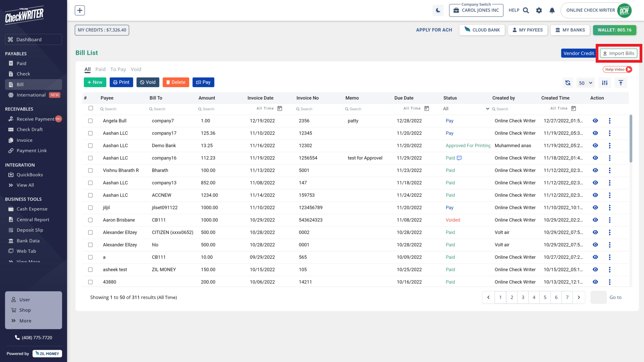This screenshot has width=644, height=362.
Task: Check the Angela Bull row checkbox
Action: [91, 121]
